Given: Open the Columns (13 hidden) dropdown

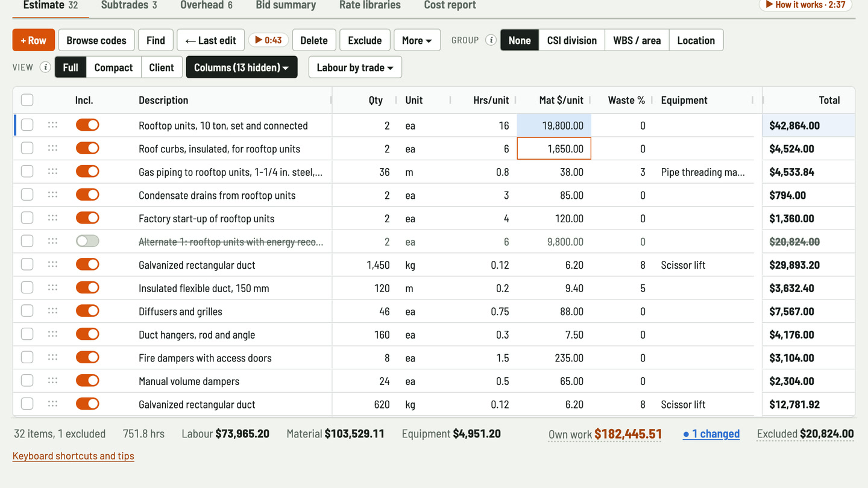Looking at the screenshot, I should pyautogui.click(x=242, y=67).
